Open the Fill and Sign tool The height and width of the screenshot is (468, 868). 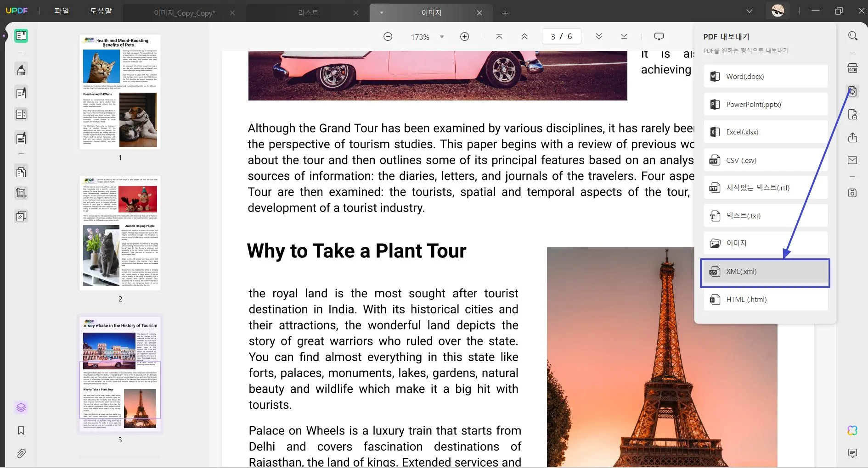pyautogui.click(x=21, y=138)
